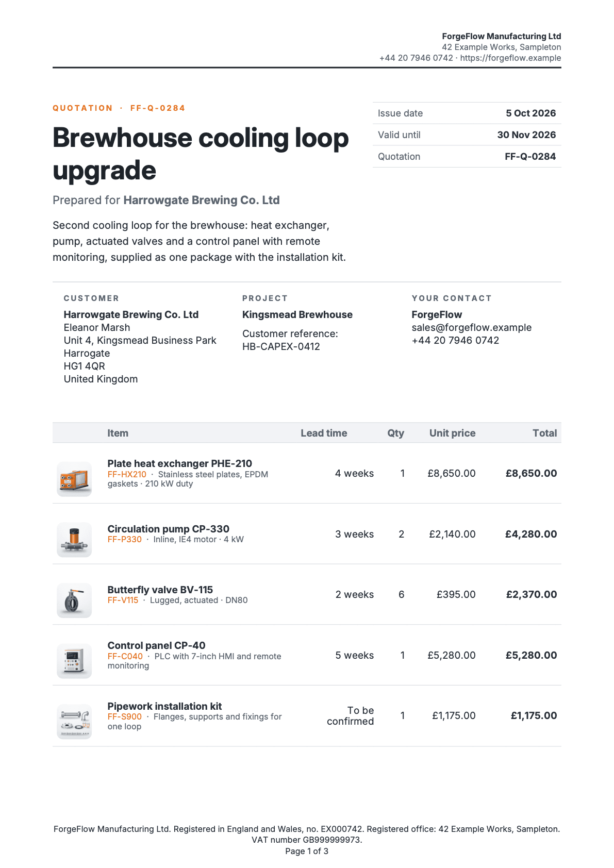Click customer reference 'HB-CAPEX-0412'
This screenshot has height=868, width=614.
pos(281,346)
